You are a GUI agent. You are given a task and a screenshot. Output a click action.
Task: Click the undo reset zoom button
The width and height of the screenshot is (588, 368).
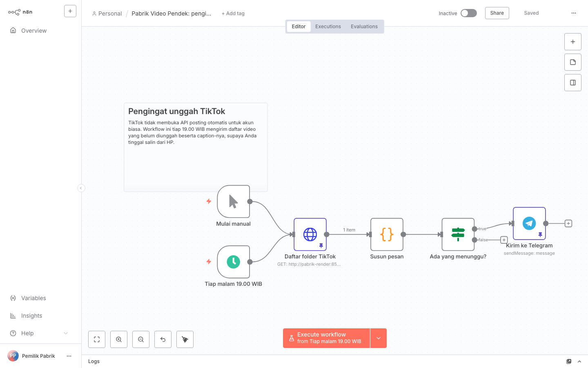click(x=163, y=339)
